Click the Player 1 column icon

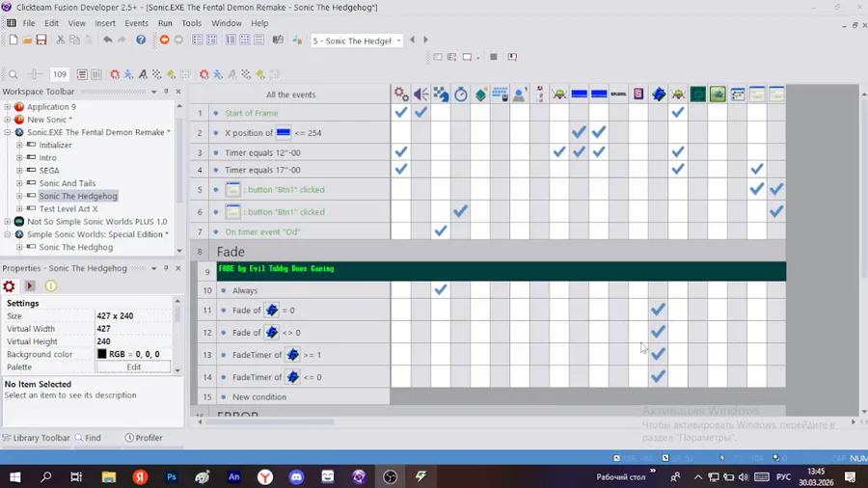(520, 95)
